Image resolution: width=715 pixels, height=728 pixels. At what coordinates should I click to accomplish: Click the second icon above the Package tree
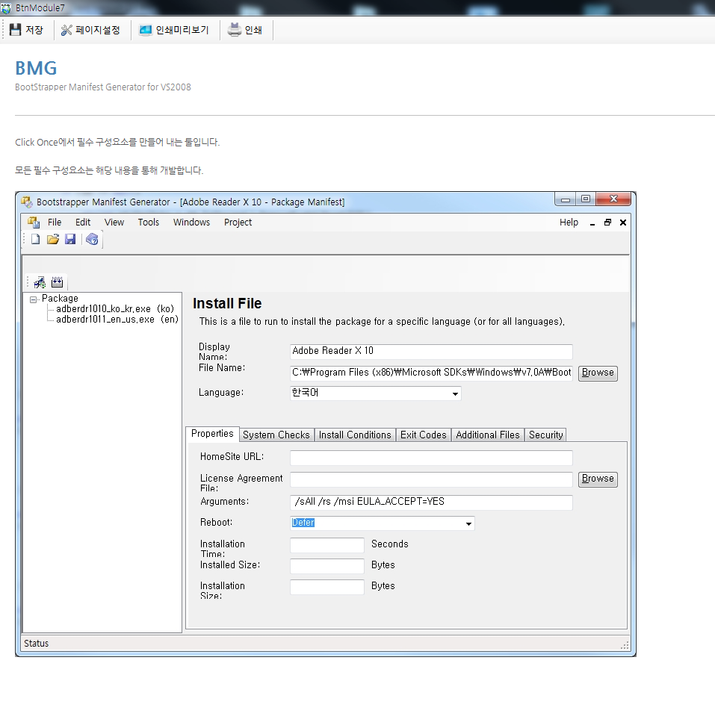[57, 281]
